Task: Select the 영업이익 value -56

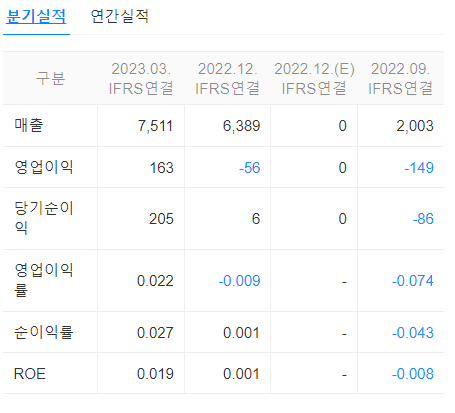Action: (250, 168)
